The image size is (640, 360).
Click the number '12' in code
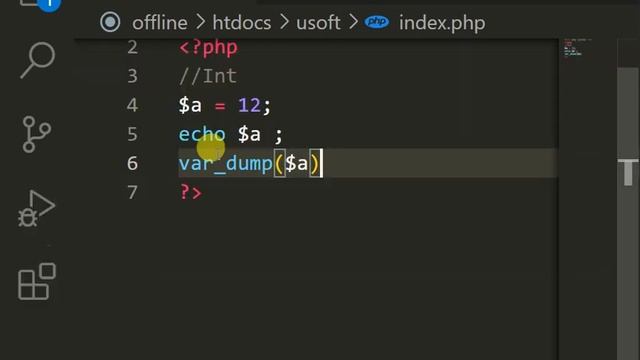click(249, 105)
